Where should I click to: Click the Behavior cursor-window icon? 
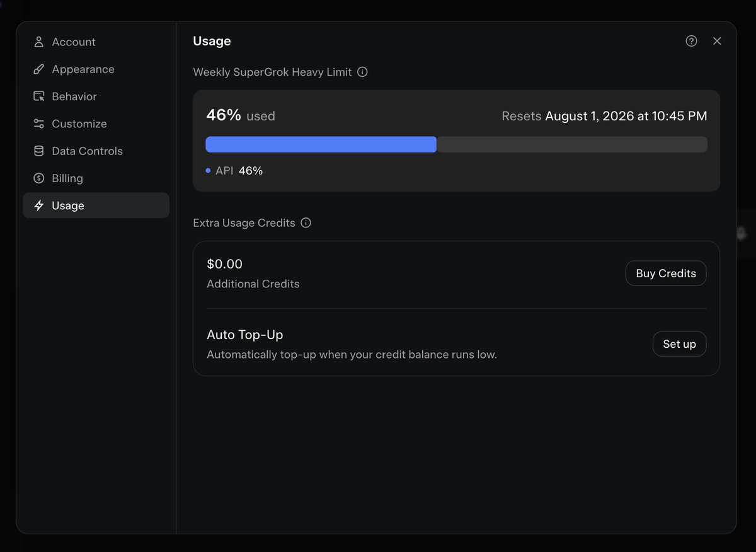(x=39, y=96)
